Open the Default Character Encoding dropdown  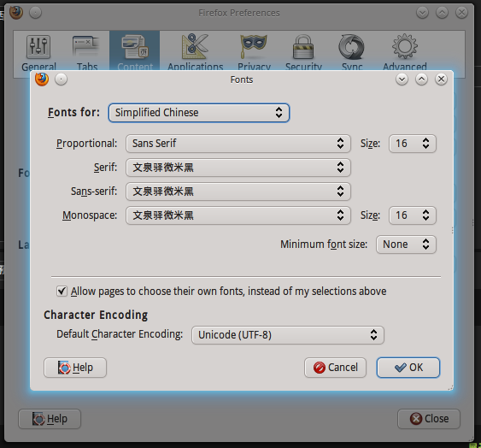click(288, 335)
